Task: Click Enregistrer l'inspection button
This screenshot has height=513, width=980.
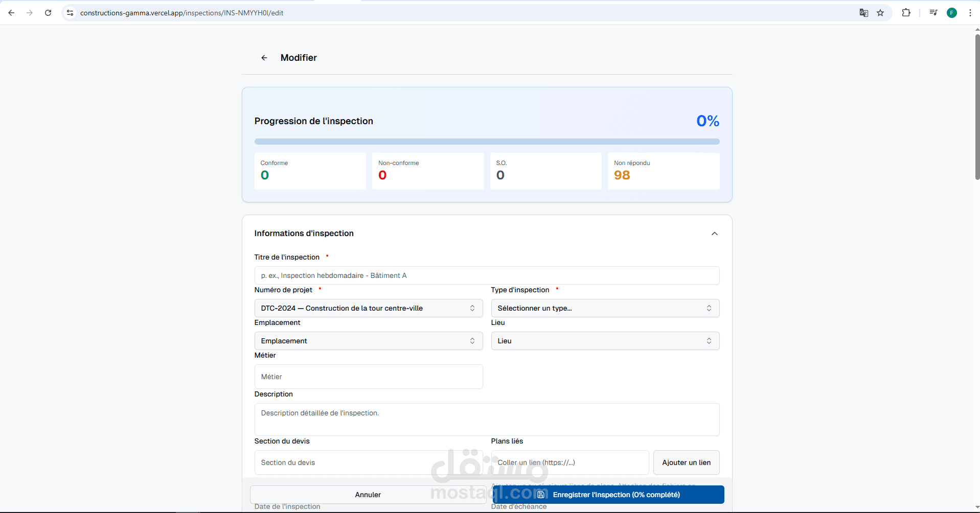Action: click(608, 495)
